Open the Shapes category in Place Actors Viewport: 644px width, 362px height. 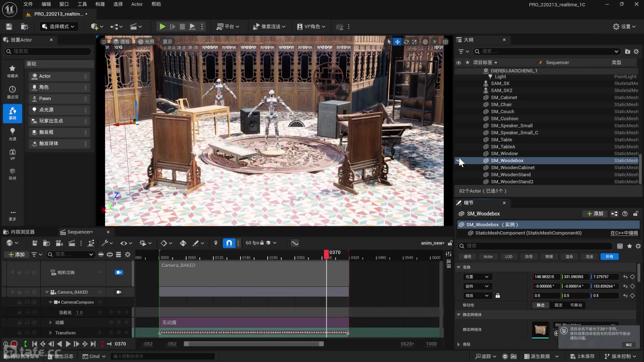[12, 174]
